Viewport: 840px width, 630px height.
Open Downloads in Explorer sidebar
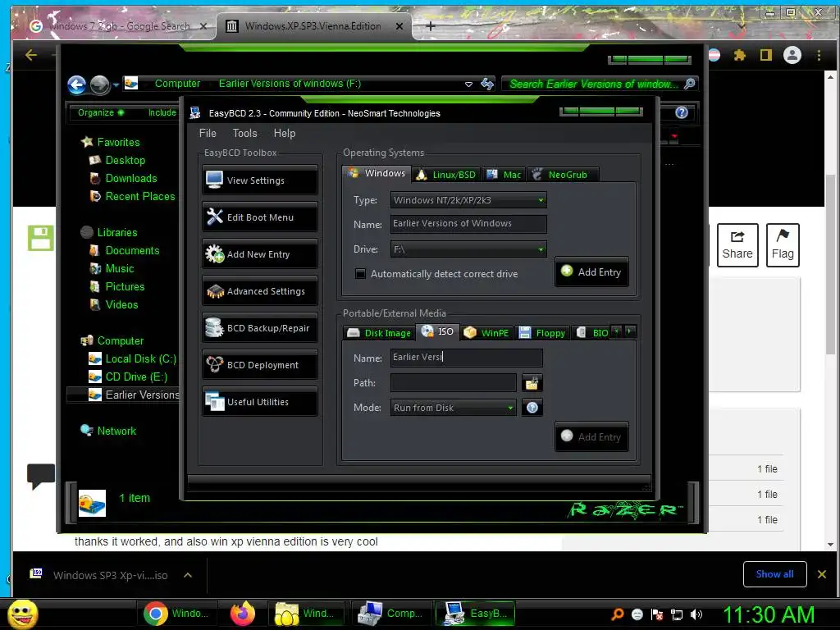124,178
